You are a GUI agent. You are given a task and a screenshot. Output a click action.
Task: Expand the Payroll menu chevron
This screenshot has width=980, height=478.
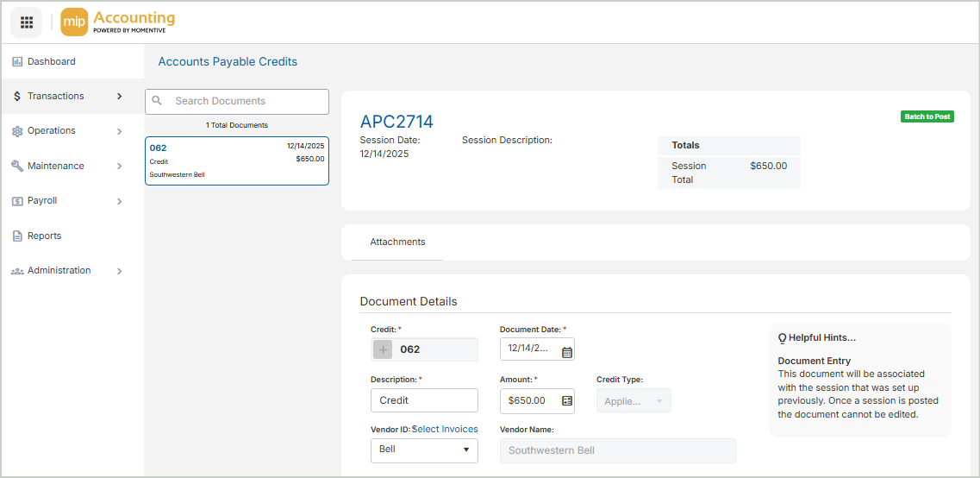[119, 201]
